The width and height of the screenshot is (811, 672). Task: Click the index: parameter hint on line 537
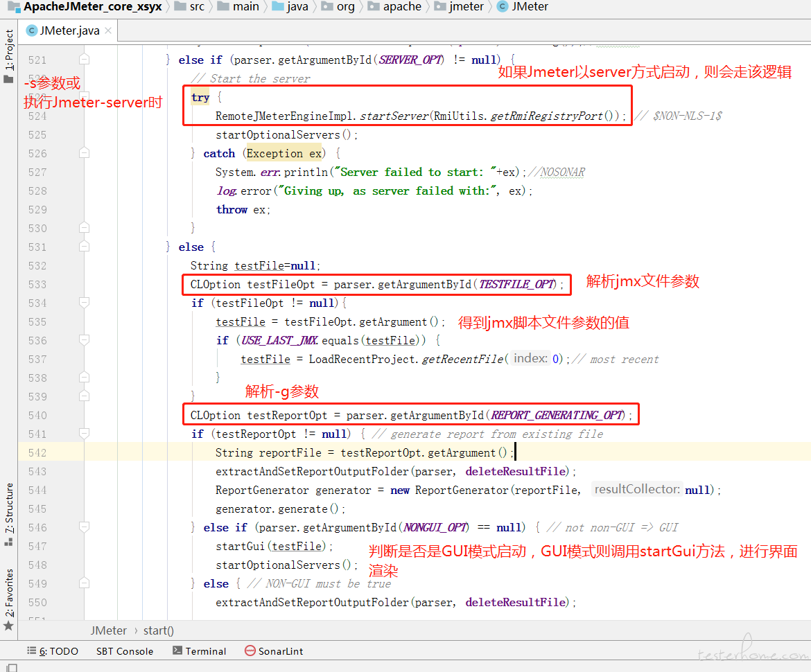[x=531, y=358]
